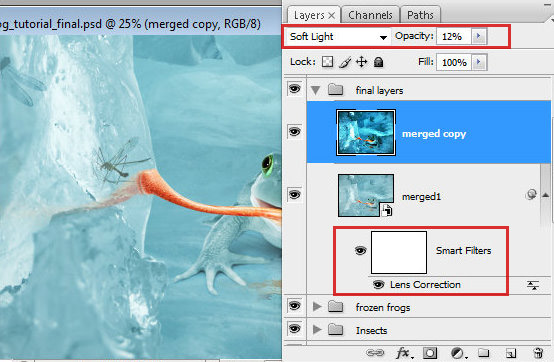
Task: Create a new layer icon
Action: [x=511, y=353]
